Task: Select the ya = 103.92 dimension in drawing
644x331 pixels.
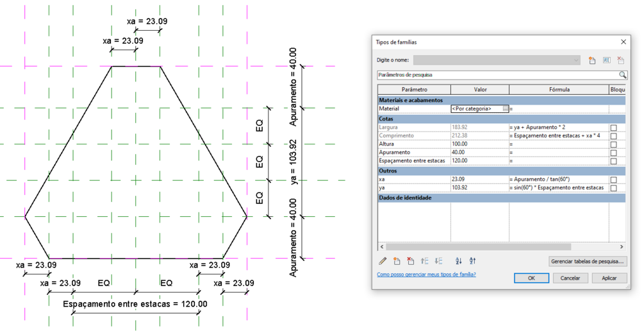Action: tap(293, 162)
